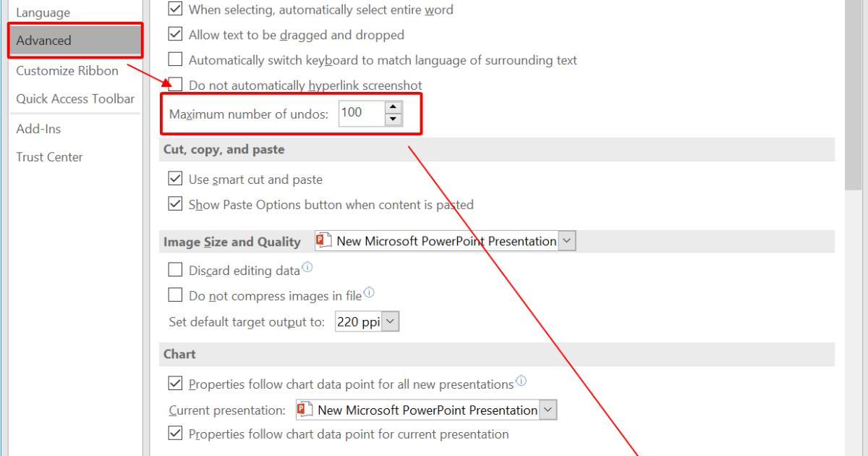
Task: Expand Image Size and Quality presentation dropdown
Action: pyautogui.click(x=568, y=241)
